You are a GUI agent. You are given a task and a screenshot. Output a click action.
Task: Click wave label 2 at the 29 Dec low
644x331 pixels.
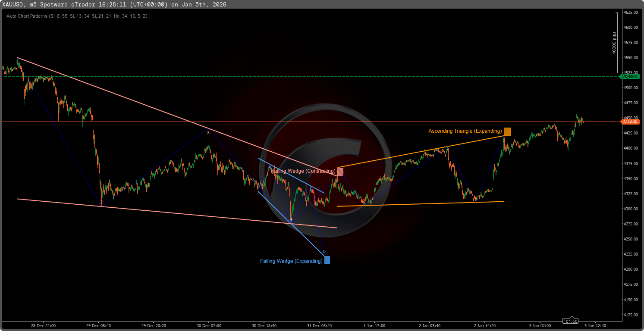click(x=101, y=202)
